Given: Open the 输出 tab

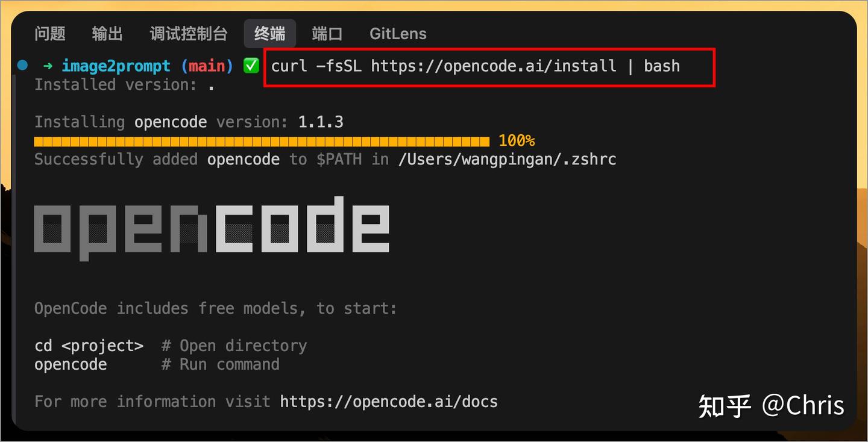Looking at the screenshot, I should (107, 34).
